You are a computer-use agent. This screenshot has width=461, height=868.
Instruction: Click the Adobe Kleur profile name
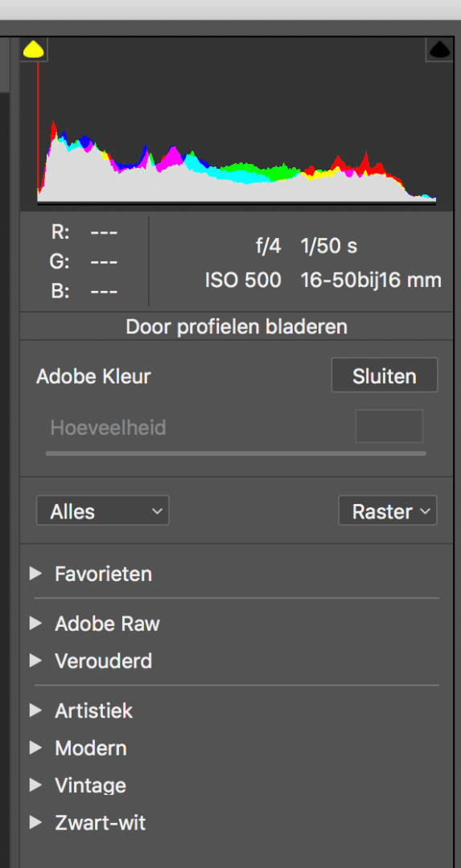pos(93,376)
